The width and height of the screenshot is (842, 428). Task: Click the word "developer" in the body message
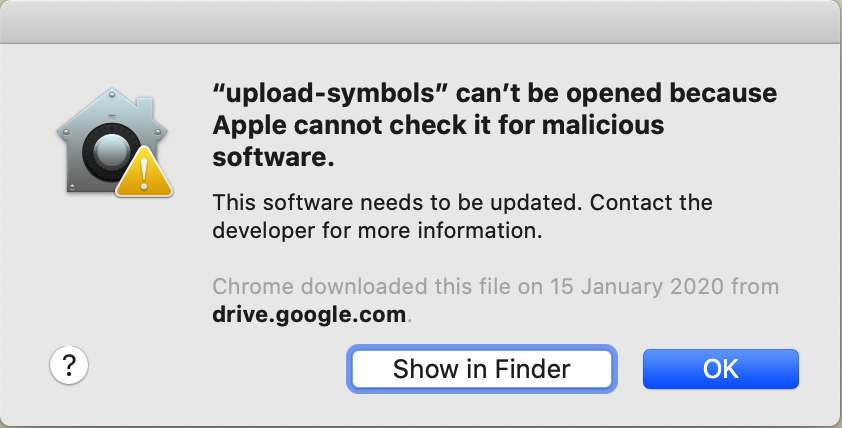pyautogui.click(x=264, y=231)
